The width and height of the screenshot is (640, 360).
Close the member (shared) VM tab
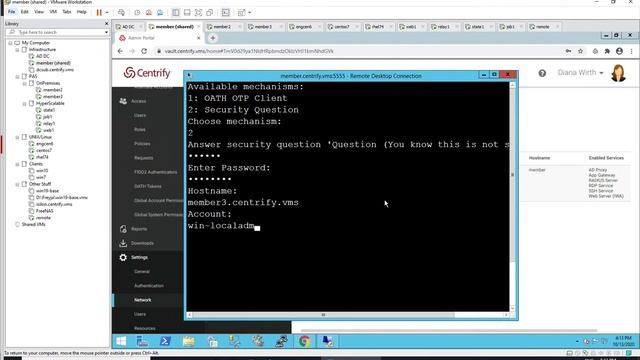199,27
